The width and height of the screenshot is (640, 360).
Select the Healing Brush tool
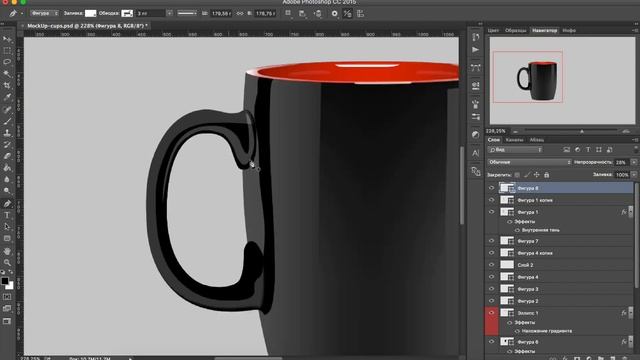(x=7, y=109)
